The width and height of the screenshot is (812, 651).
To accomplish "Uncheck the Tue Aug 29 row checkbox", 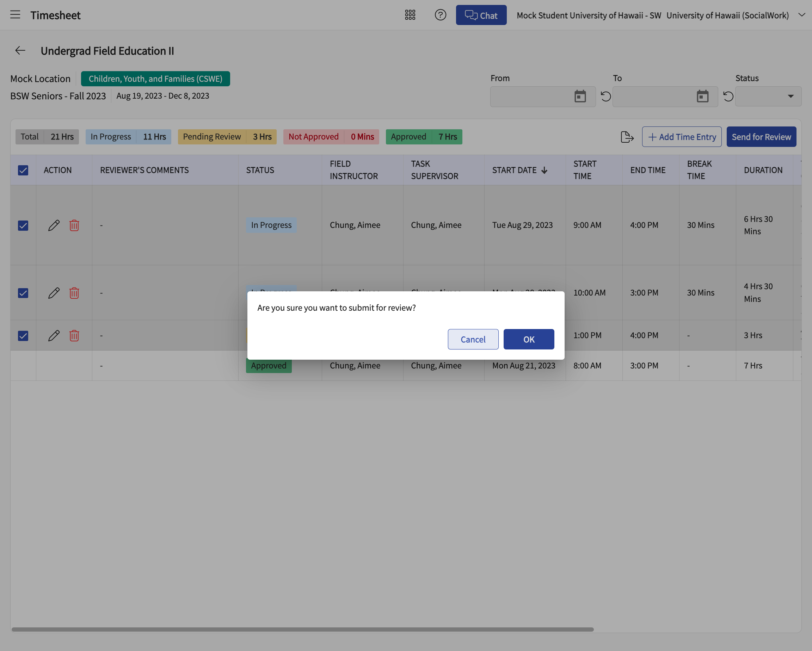I will pyautogui.click(x=23, y=225).
